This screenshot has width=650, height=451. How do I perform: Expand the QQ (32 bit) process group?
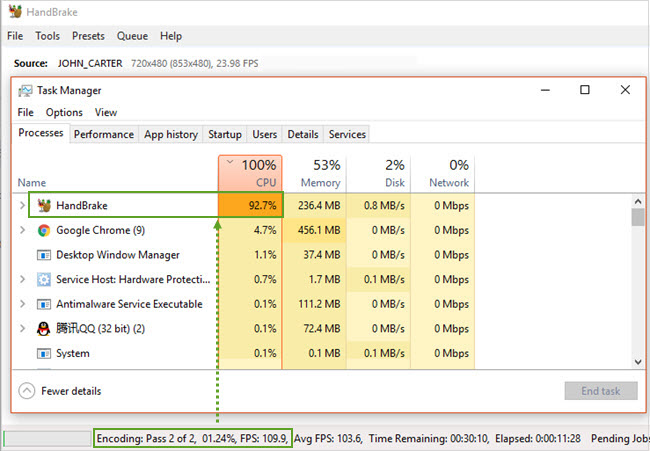22,328
